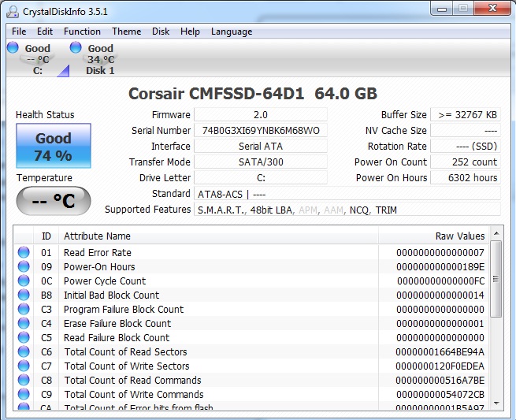
Task: Click the temperature display button
Action: 54,201
